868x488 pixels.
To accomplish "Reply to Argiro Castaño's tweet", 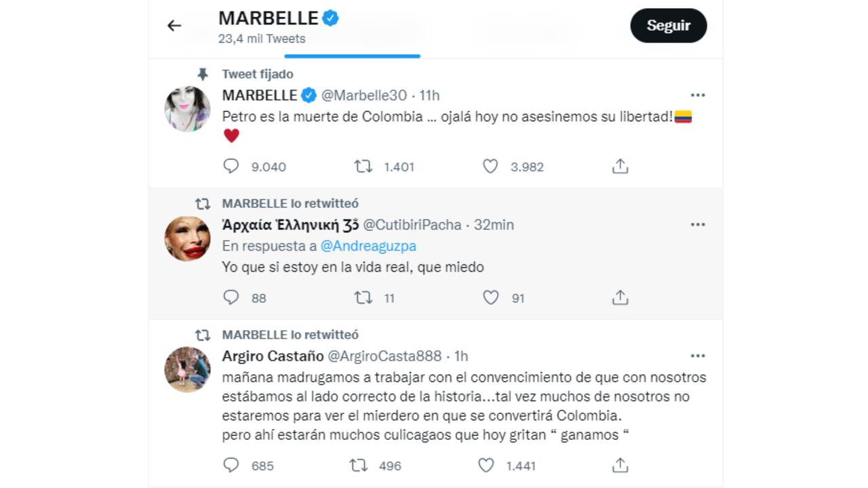I will (231, 466).
